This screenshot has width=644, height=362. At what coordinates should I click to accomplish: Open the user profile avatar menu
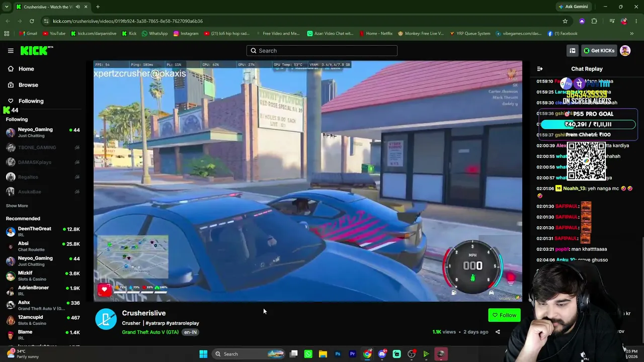point(625,50)
